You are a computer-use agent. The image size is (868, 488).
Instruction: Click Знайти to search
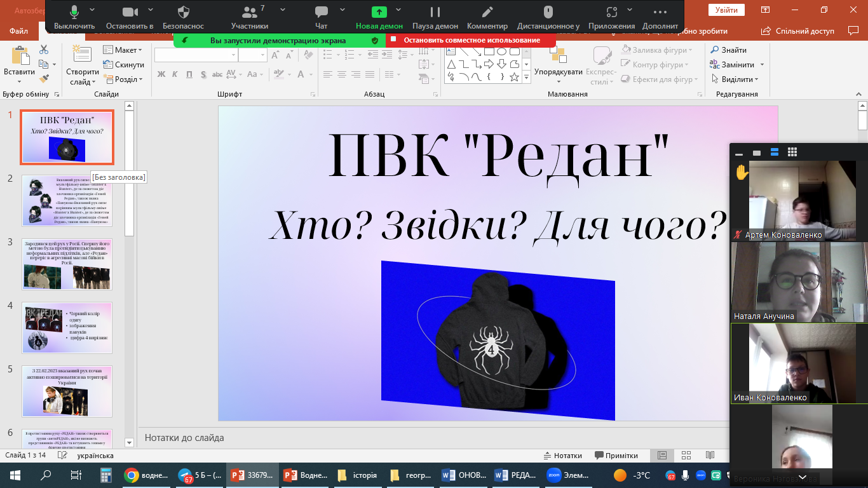[728, 50]
